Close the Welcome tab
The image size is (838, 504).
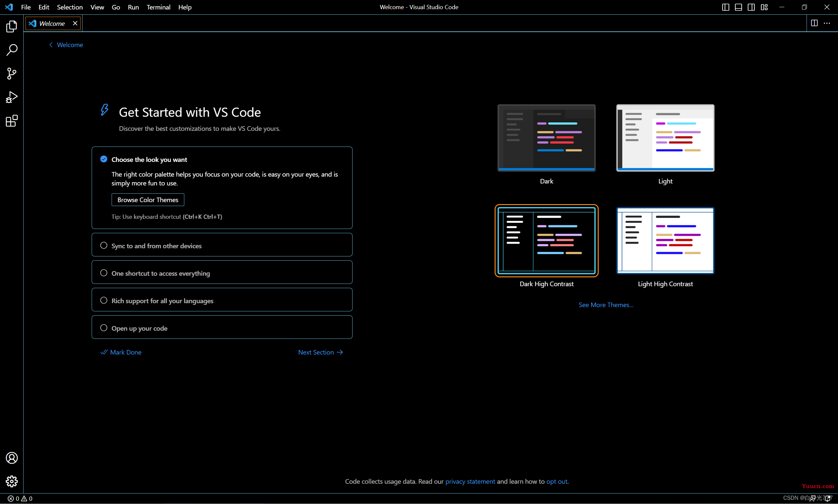[75, 23]
